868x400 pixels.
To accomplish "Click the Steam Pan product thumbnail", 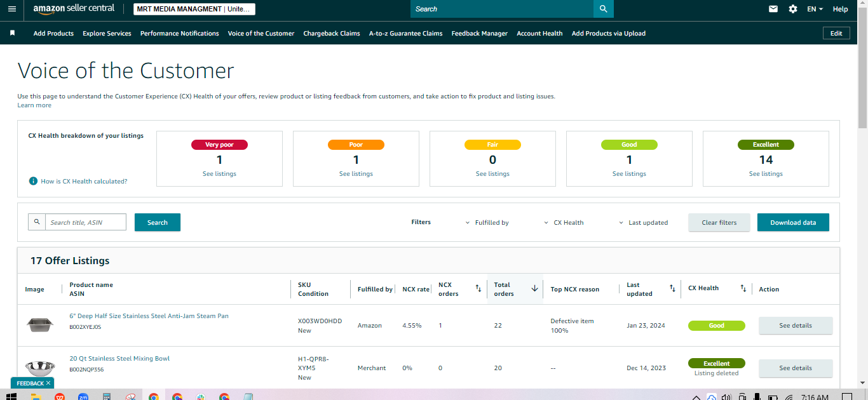I will pyautogui.click(x=39, y=325).
